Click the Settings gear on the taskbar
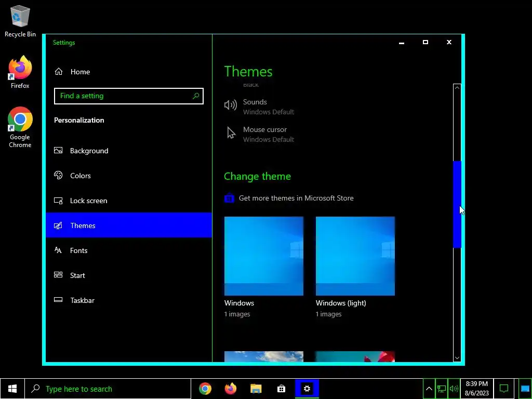The image size is (532, 399). click(307, 389)
